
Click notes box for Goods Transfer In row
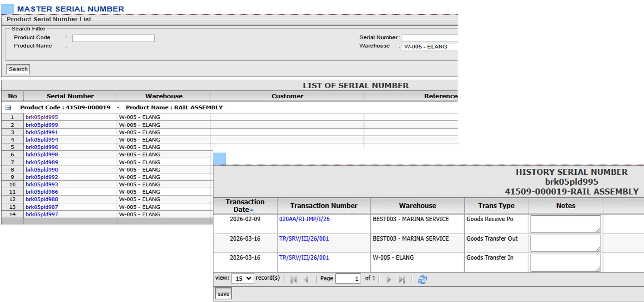(x=566, y=262)
